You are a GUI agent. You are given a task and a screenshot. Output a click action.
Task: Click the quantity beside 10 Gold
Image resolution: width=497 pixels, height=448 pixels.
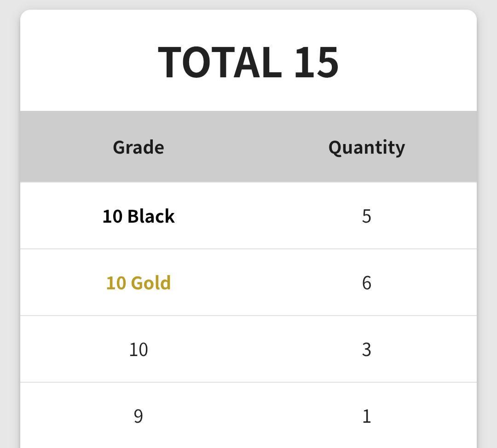366,283
